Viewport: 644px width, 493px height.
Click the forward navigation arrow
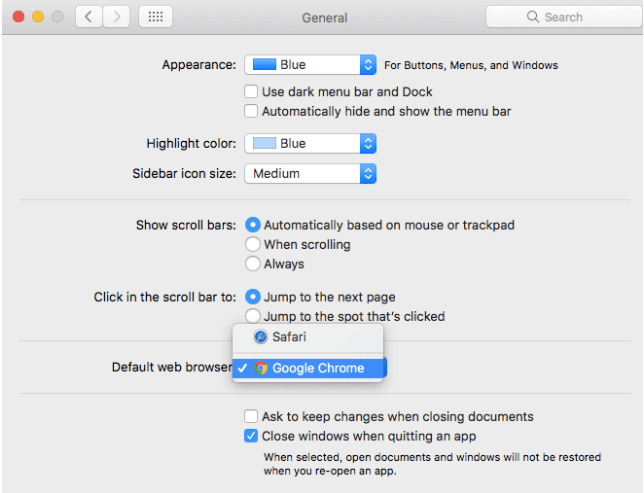click(116, 17)
